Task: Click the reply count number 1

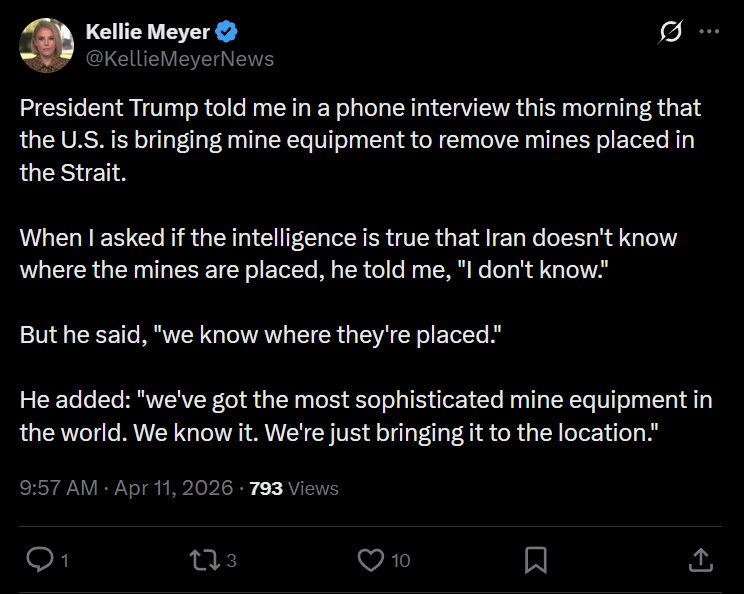Action: pos(65,561)
